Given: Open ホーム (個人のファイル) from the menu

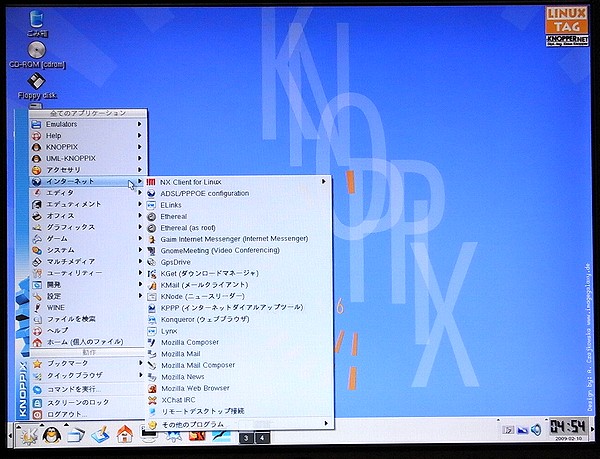Looking at the screenshot, I should [88, 342].
